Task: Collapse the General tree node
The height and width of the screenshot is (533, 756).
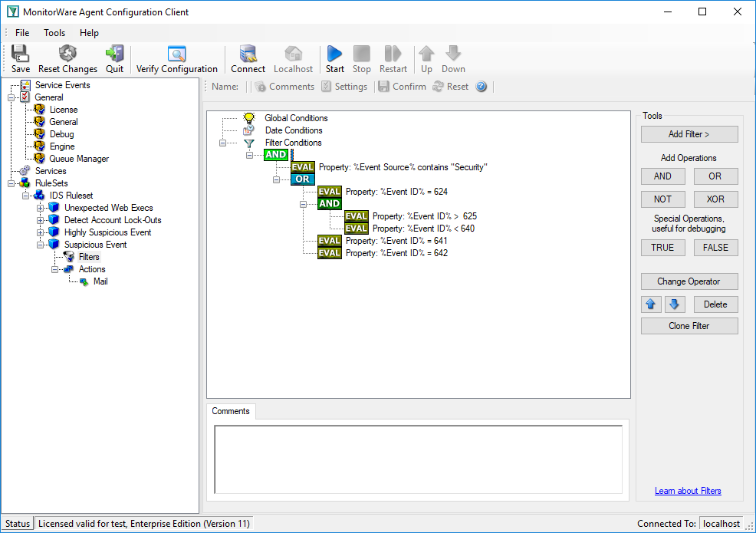Action: click(11, 97)
